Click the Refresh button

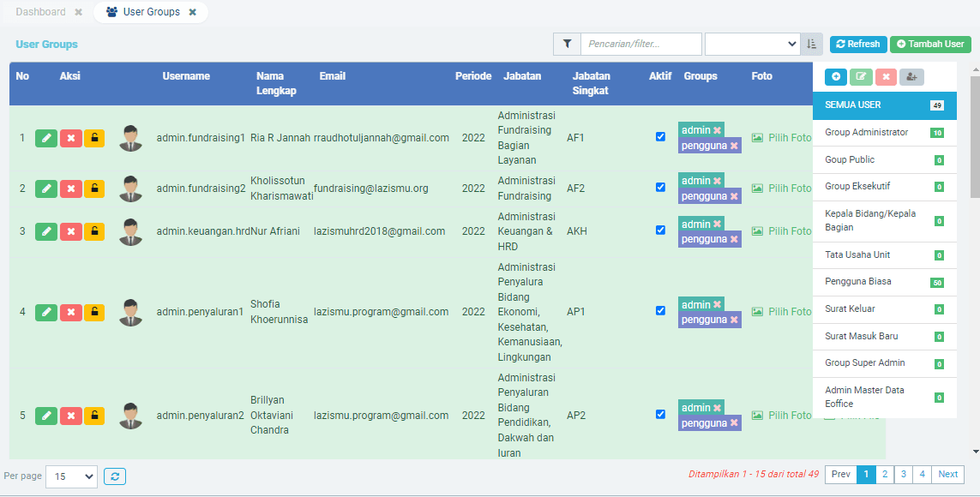point(858,45)
